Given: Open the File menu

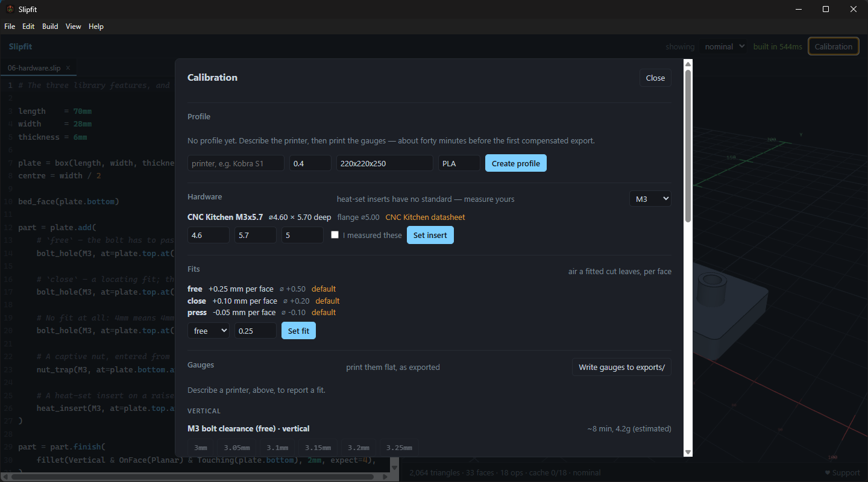Looking at the screenshot, I should 10,27.
